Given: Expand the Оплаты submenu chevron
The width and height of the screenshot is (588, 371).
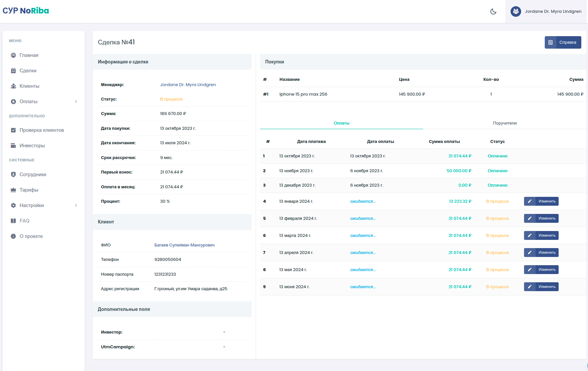Looking at the screenshot, I should (76, 102).
